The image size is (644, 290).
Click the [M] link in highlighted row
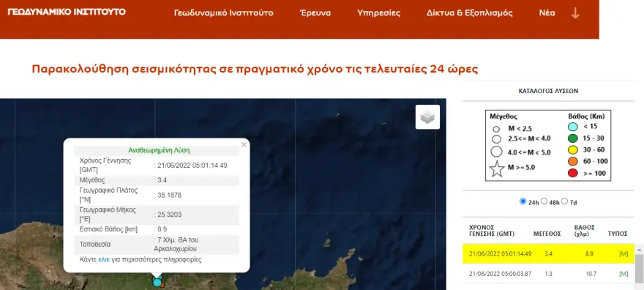click(624, 254)
